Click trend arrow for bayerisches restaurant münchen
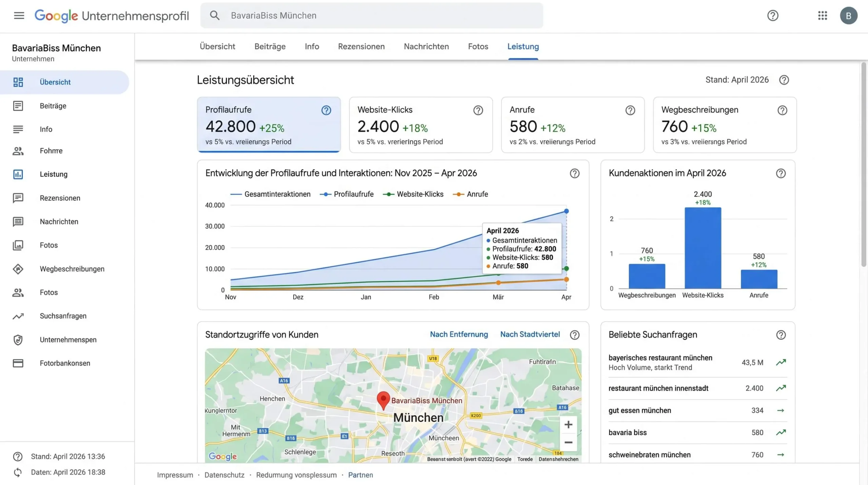 pyautogui.click(x=781, y=362)
